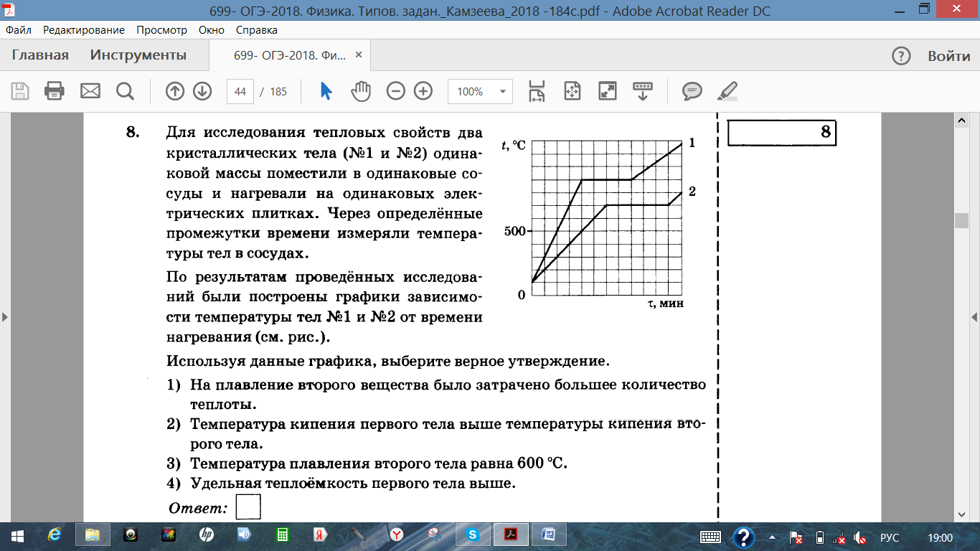980x551 pixels.
Task: Switch to full screen mode icon
Action: click(608, 91)
